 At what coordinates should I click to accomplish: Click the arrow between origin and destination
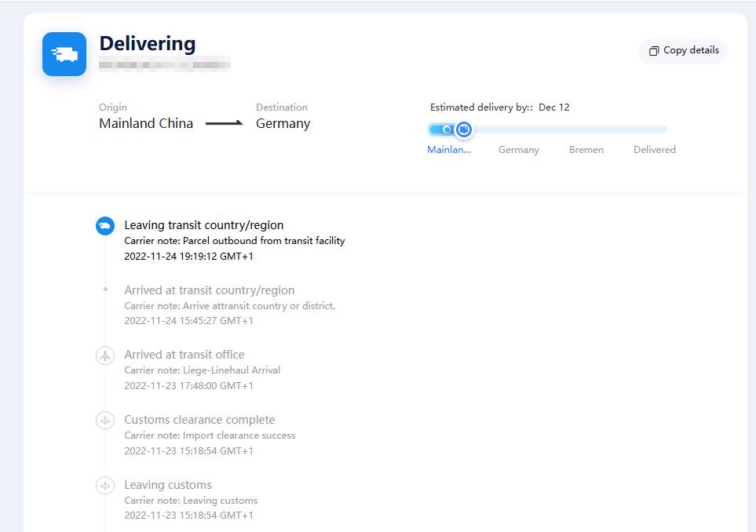click(225, 124)
